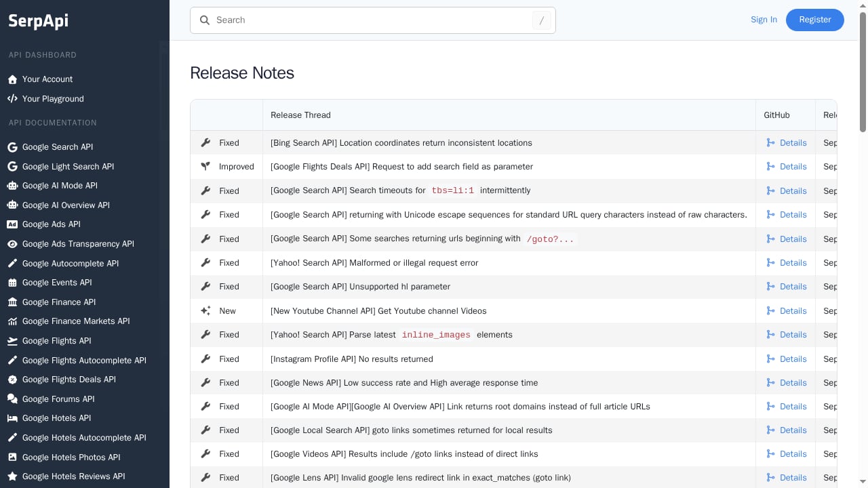Click the badge icon for Google Flights Deals API
Screen dimensions: 868x488
point(12,380)
